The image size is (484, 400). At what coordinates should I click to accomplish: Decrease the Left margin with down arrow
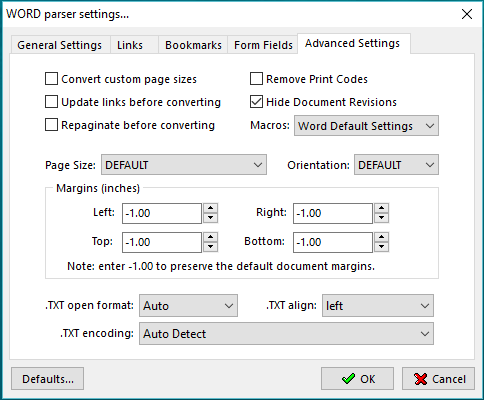pos(210,218)
